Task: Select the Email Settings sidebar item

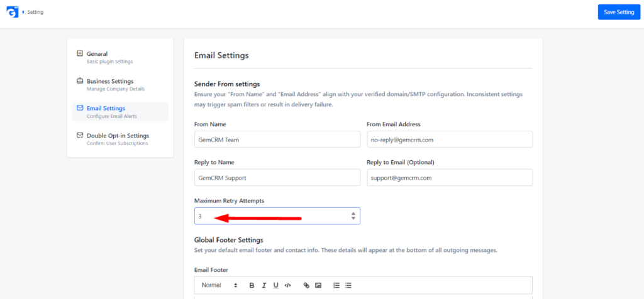Action: (120, 112)
